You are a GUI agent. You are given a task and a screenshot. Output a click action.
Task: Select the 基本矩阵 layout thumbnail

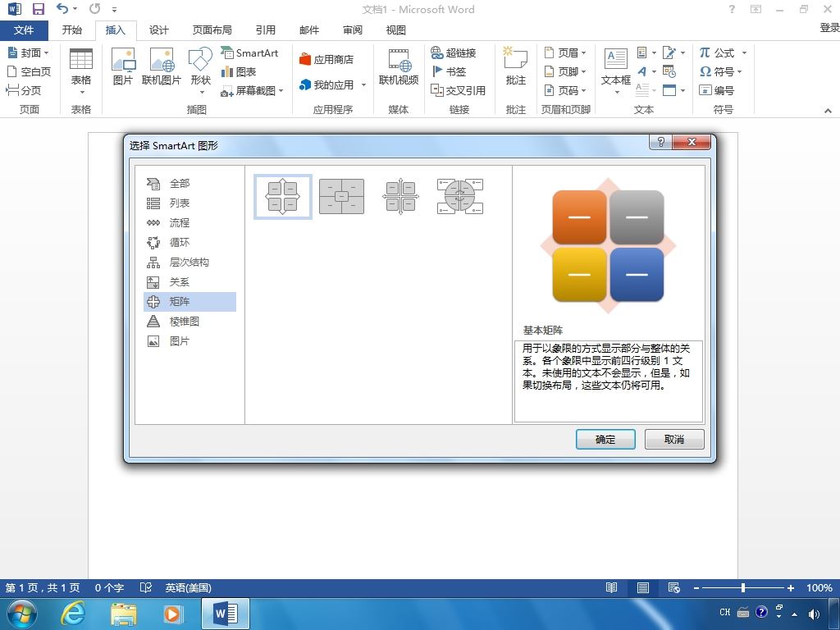coord(283,197)
